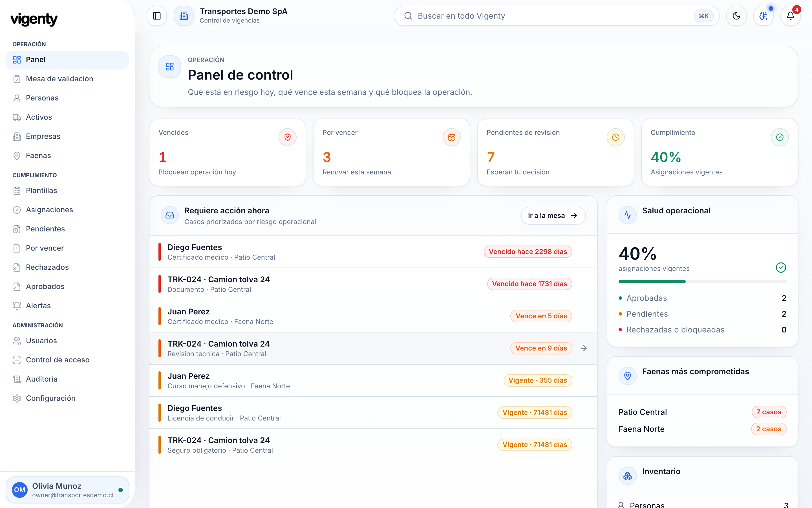Screen dimensions: 812x508
Task: Go to Personas in the sidebar
Action: pos(67,98)
